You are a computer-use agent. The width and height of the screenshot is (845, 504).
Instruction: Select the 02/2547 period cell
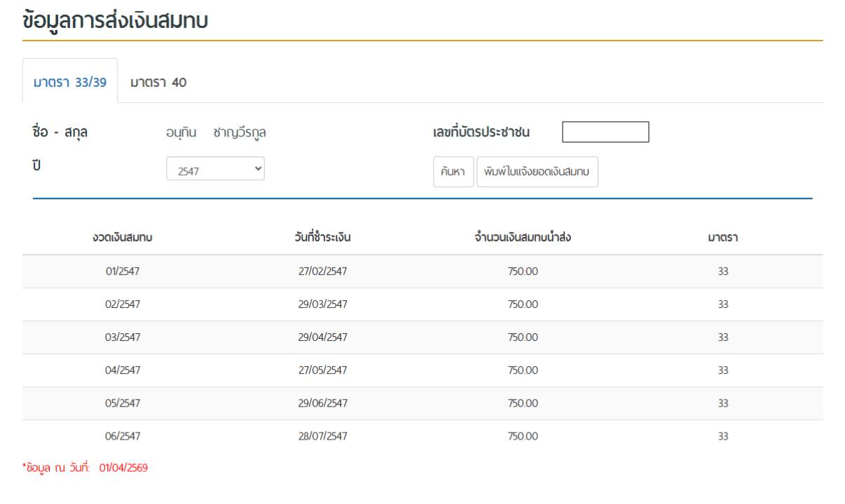point(123,304)
